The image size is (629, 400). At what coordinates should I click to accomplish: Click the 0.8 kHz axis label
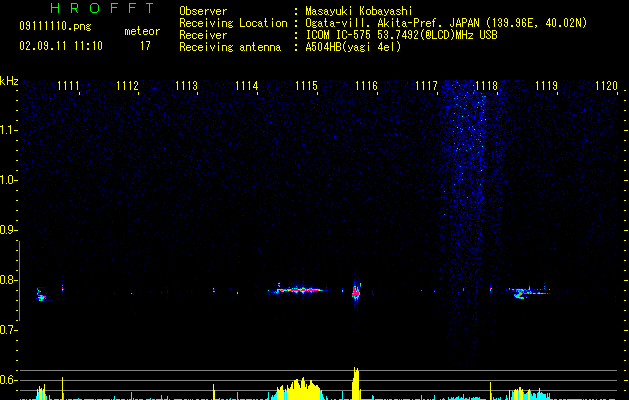click(8, 280)
